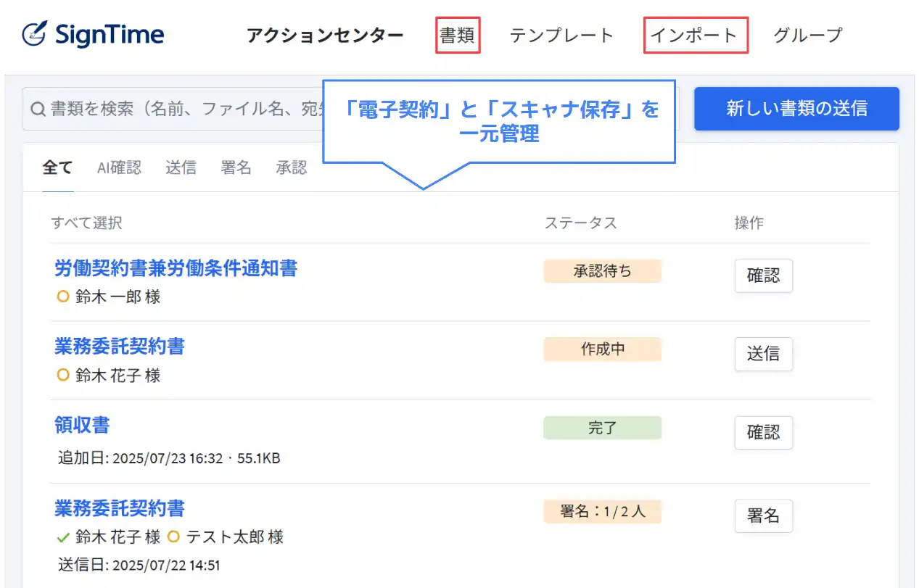Click the 承認待ち status badge
Viewport: 919px width, 588px height.
(603, 270)
